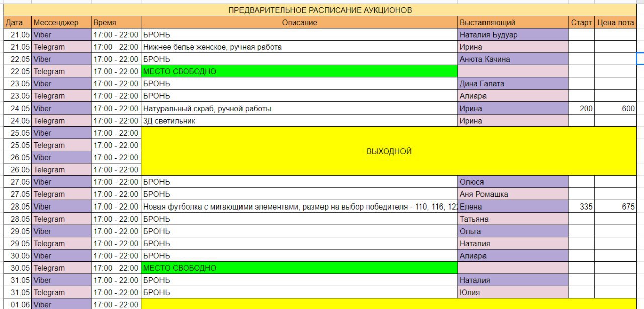Select the date 28.05 in the Telegram row
This screenshot has width=644, height=309.
[18, 219]
